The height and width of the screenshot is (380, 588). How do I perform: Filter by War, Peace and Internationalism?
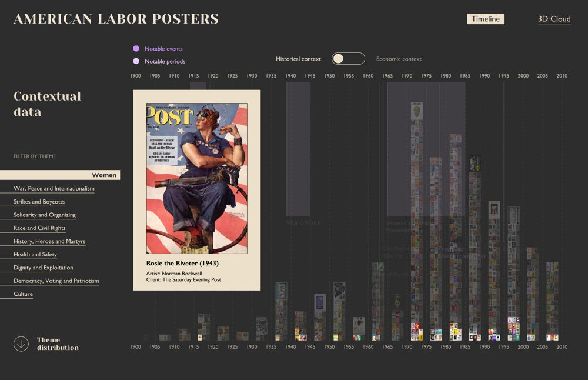(54, 188)
